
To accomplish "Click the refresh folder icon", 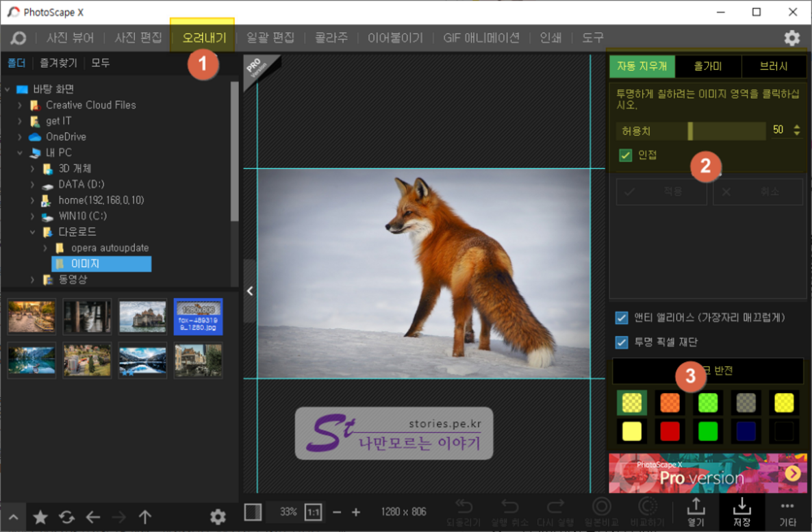I will click(66, 518).
